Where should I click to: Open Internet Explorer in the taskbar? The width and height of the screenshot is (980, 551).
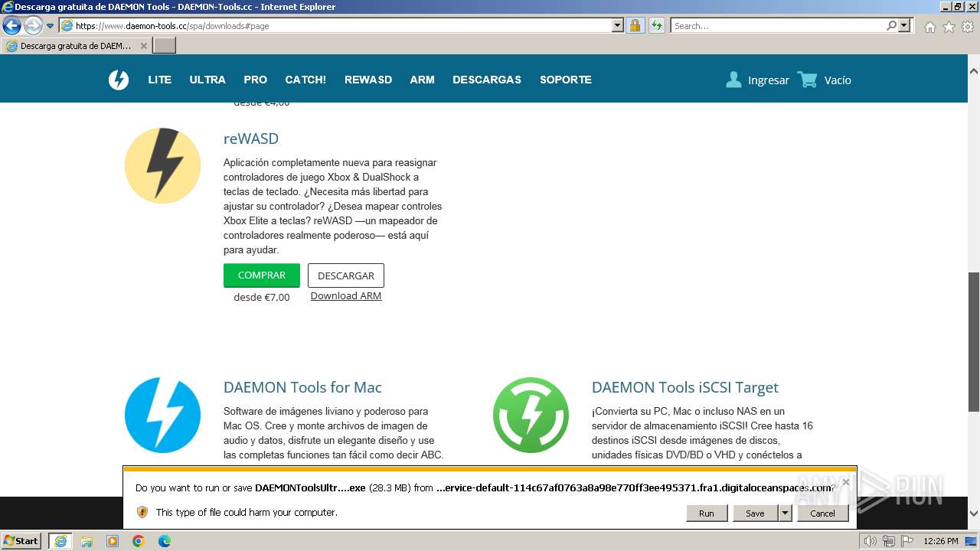coord(60,541)
